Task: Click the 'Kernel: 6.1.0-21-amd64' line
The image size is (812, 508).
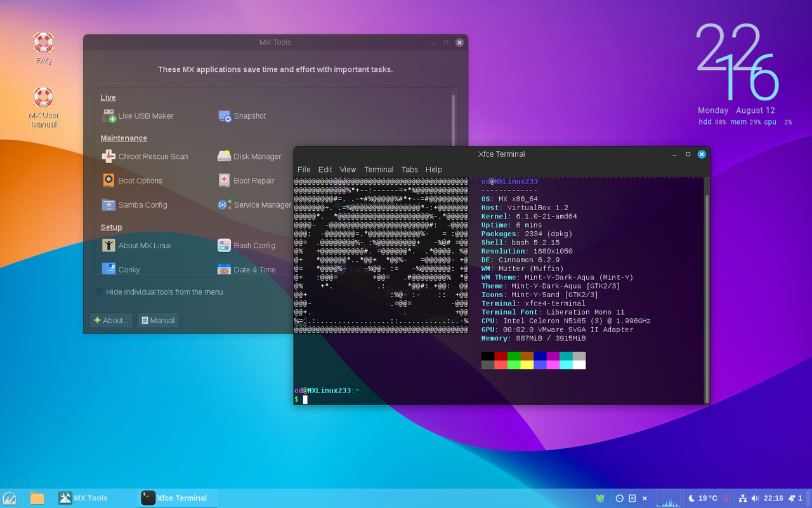Action: tap(529, 217)
